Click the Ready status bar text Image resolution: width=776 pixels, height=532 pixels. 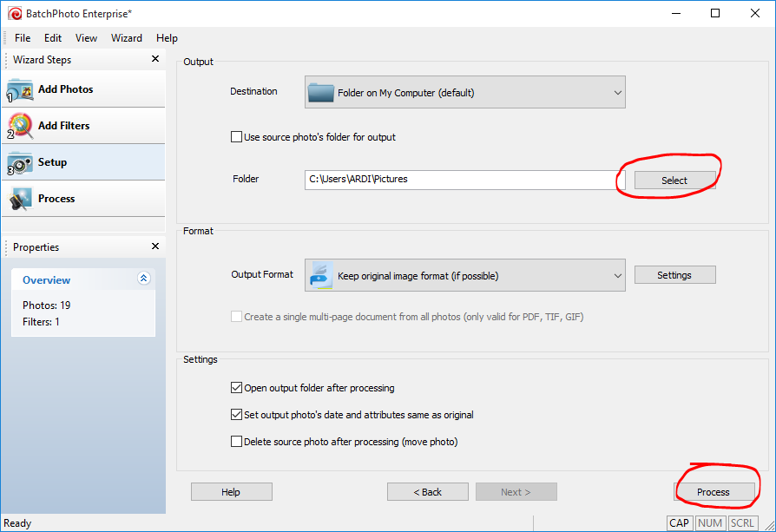point(17,523)
